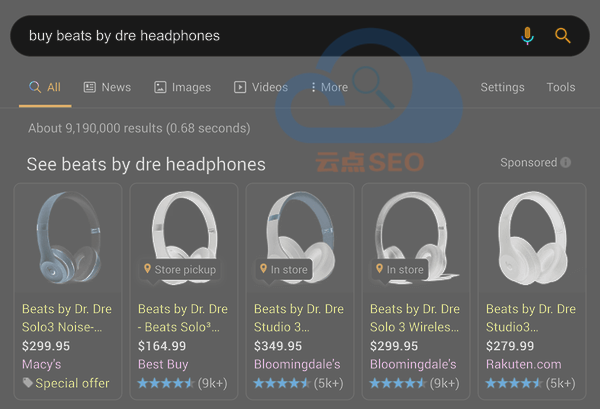This screenshot has height=409, width=600.
Task: Click the white headphones image from Best Buy
Action: [x=184, y=238]
